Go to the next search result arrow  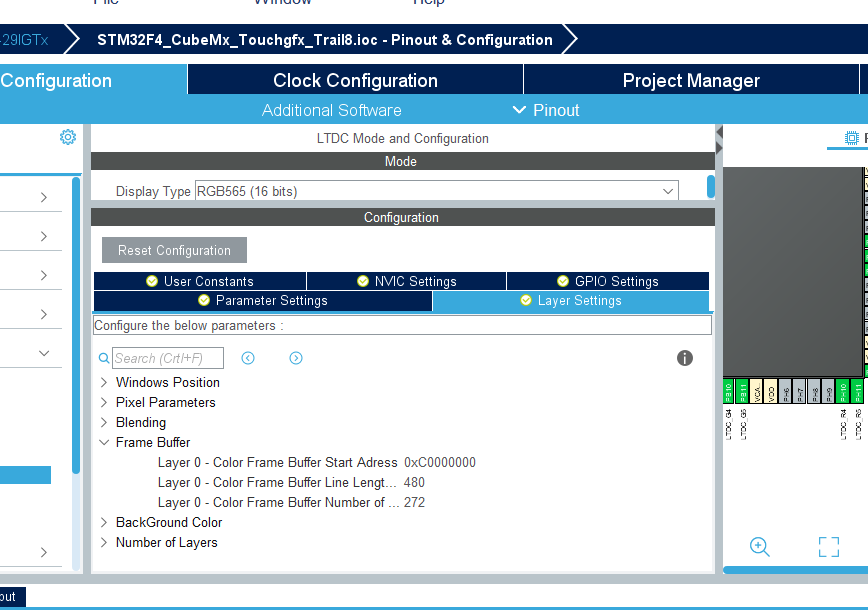click(296, 358)
